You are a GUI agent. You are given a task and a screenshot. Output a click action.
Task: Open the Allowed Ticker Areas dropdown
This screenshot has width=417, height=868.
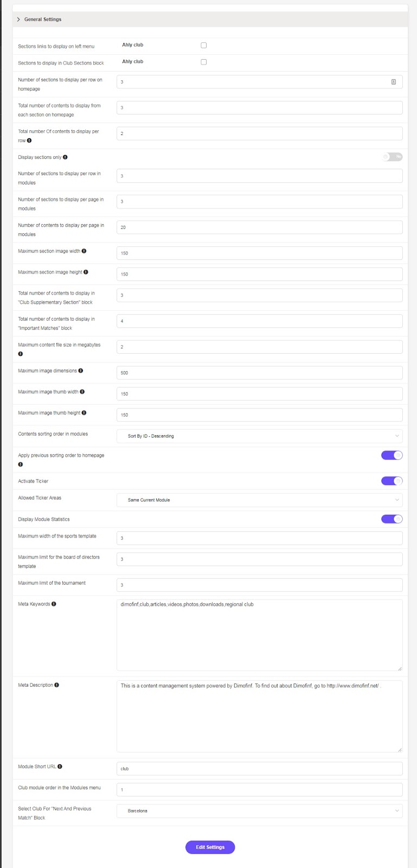260,500
